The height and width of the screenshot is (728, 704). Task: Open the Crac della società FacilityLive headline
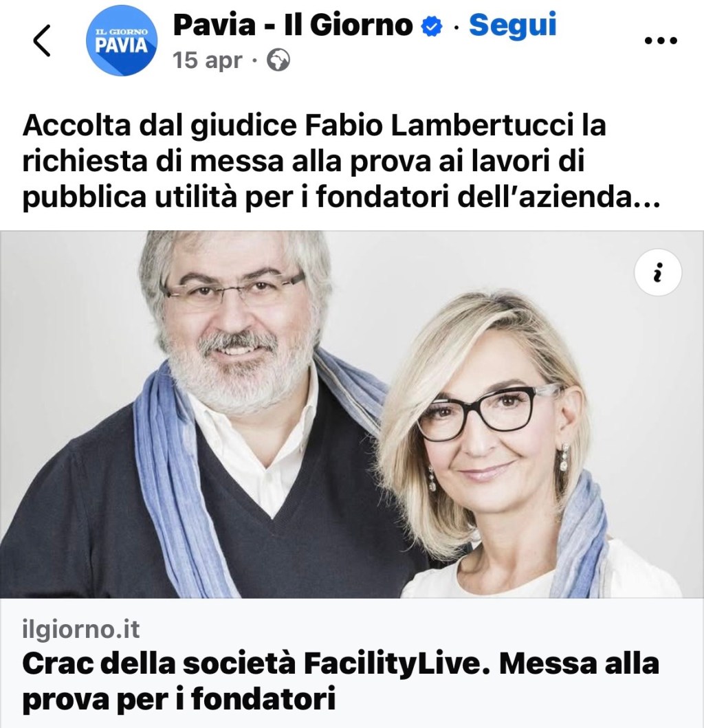(341, 681)
